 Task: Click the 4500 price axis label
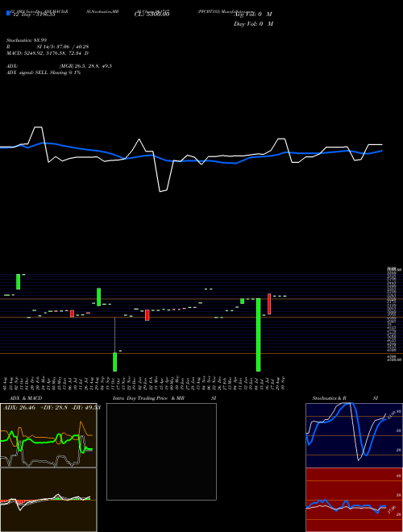pos(391,356)
